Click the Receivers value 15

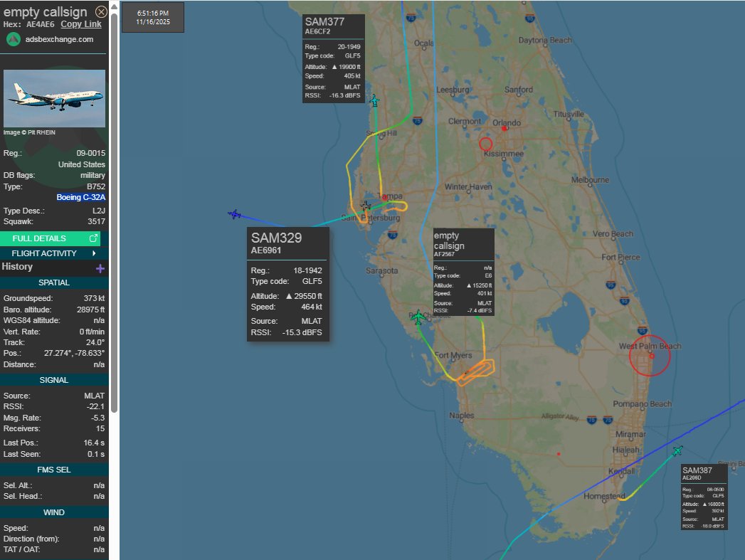coord(100,428)
